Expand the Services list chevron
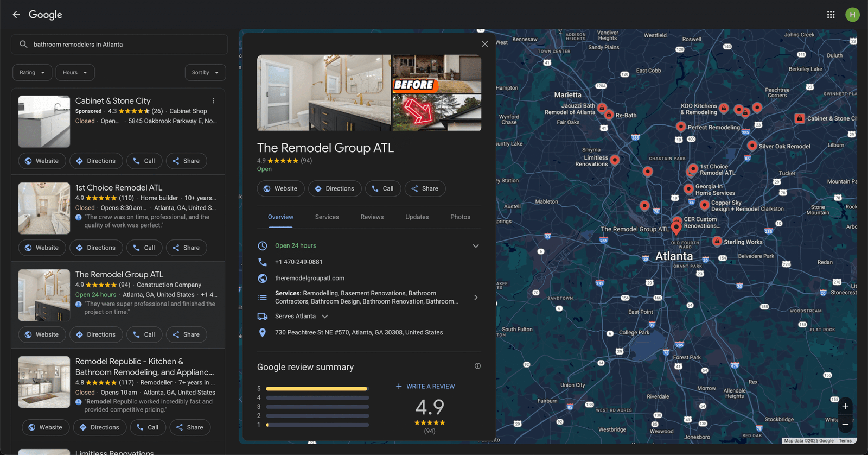The width and height of the screenshot is (868, 455). [476, 298]
